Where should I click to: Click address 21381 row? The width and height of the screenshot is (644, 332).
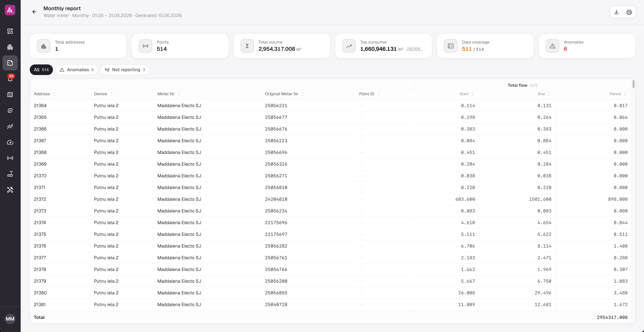(x=331, y=305)
